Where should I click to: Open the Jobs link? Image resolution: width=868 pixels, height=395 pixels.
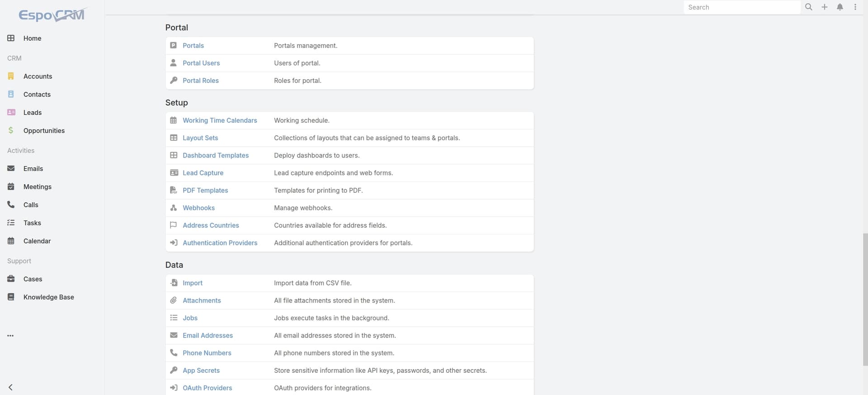(x=190, y=318)
